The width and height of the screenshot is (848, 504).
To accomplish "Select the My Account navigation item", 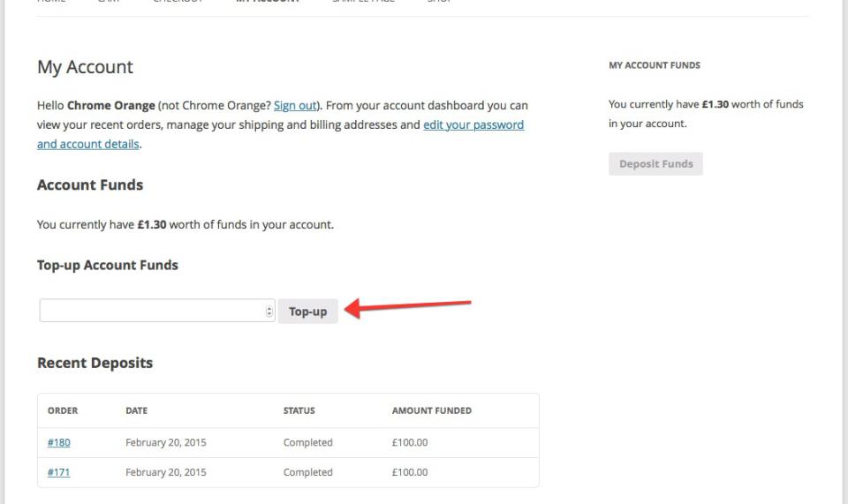I will 267,2.
